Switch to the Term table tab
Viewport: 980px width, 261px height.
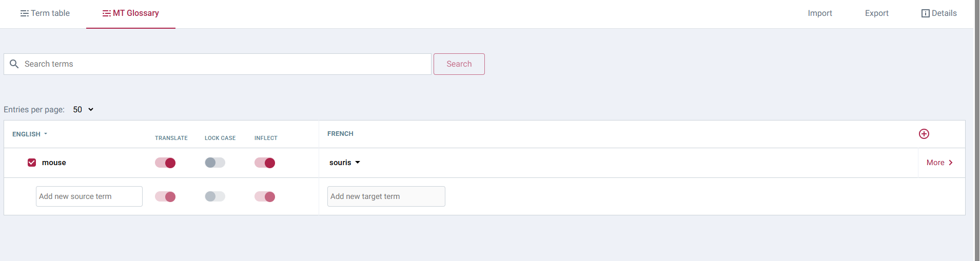coord(45,13)
